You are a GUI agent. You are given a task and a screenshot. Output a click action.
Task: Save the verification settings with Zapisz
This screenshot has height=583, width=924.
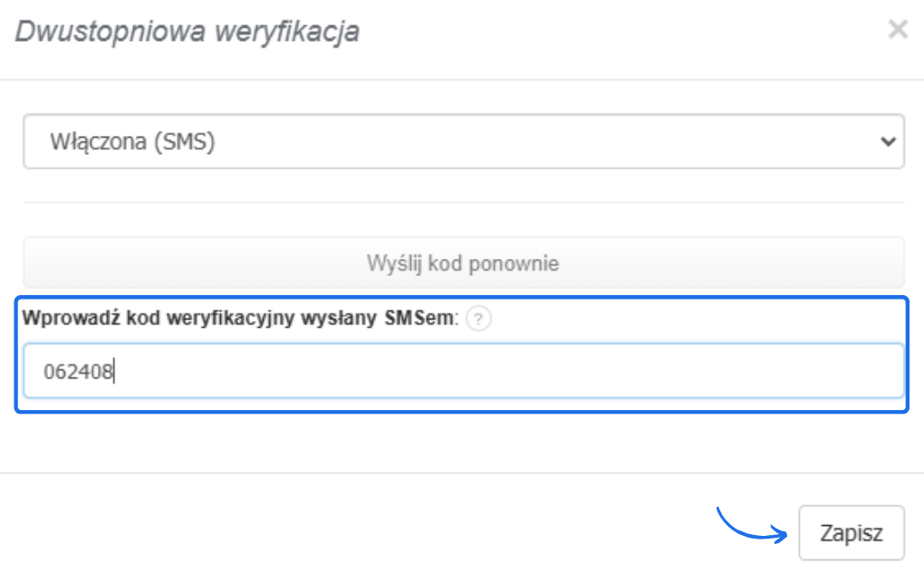click(x=851, y=532)
